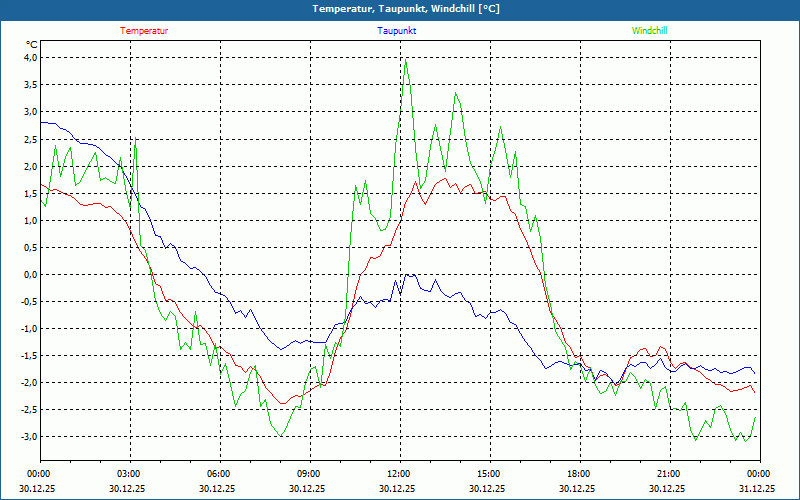This screenshot has width=800, height=500.
Task: Click the highest peak of the green Windchill line
Action: point(406,60)
